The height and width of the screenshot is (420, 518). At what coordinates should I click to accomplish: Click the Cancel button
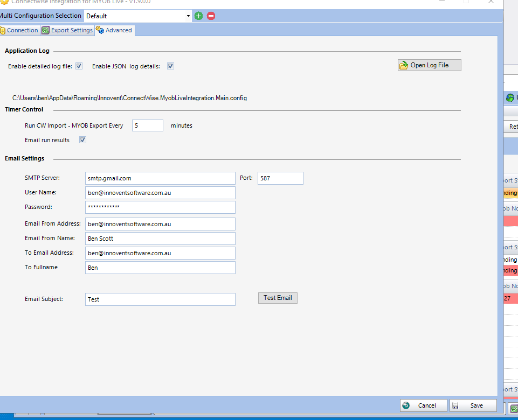(424, 405)
